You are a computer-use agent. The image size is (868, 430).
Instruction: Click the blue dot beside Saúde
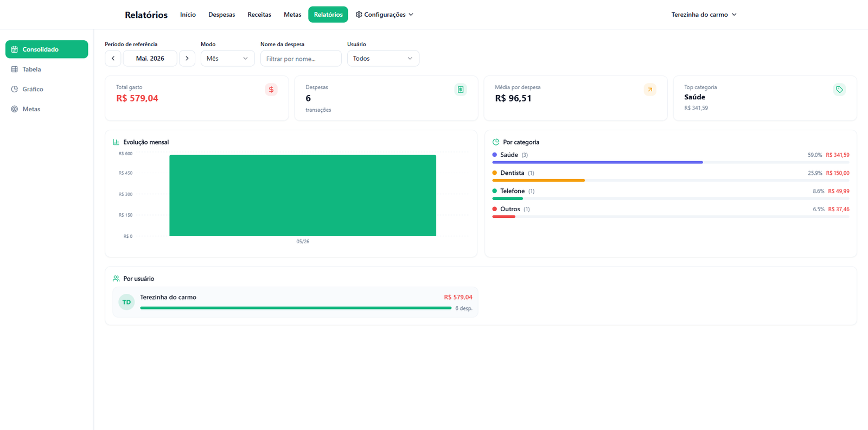(495, 155)
